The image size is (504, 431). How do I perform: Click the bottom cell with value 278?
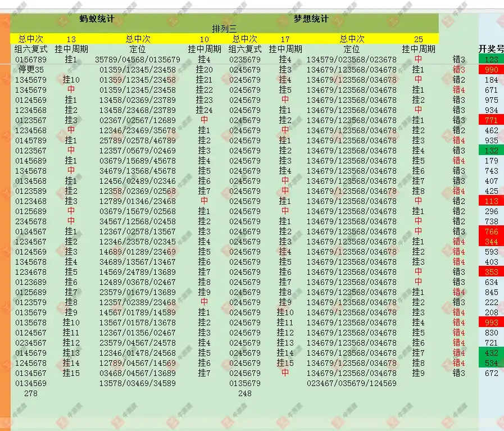pos(31,393)
